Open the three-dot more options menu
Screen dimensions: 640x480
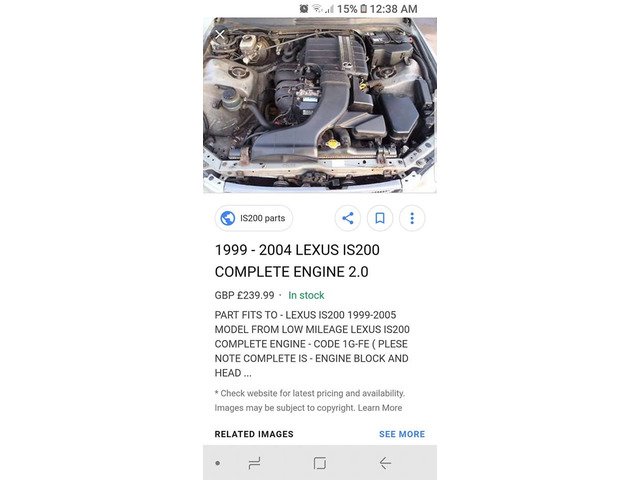412,218
